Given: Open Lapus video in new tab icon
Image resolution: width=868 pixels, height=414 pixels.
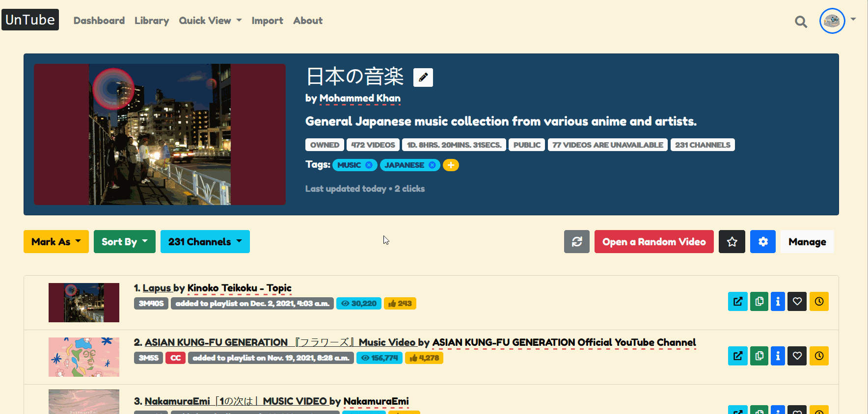Looking at the screenshot, I should click(x=738, y=302).
